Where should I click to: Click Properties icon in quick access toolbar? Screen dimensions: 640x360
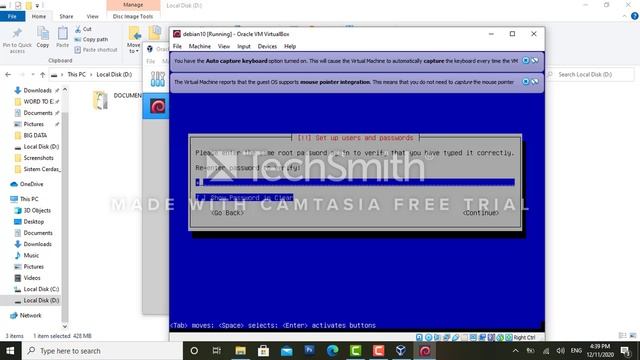[18, 5]
